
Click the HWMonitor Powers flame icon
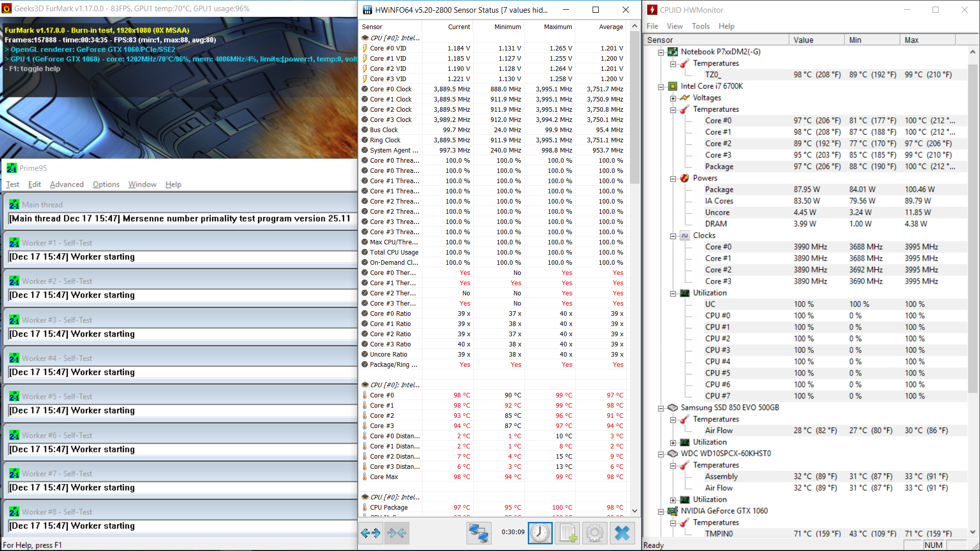[x=684, y=178]
